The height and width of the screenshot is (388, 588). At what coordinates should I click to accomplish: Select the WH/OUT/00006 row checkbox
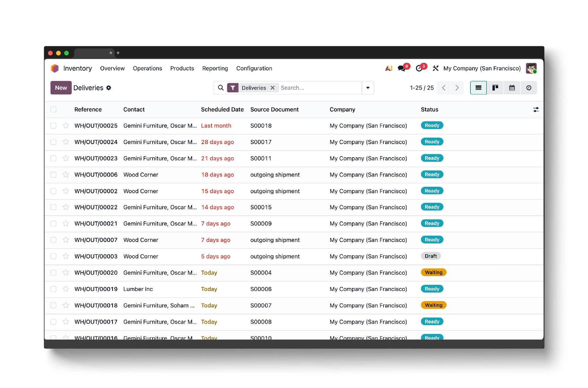[54, 174]
